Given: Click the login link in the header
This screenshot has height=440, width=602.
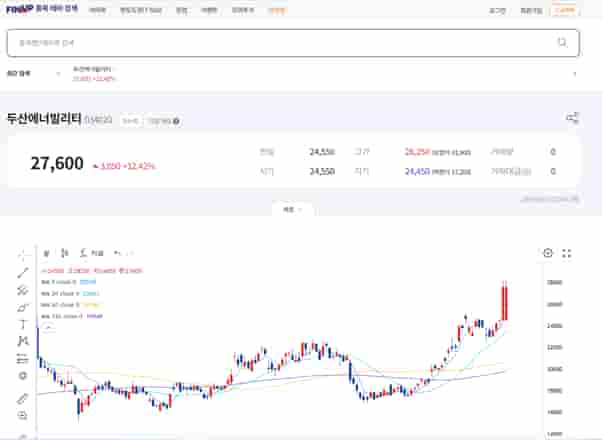Looking at the screenshot, I should point(497,11).
